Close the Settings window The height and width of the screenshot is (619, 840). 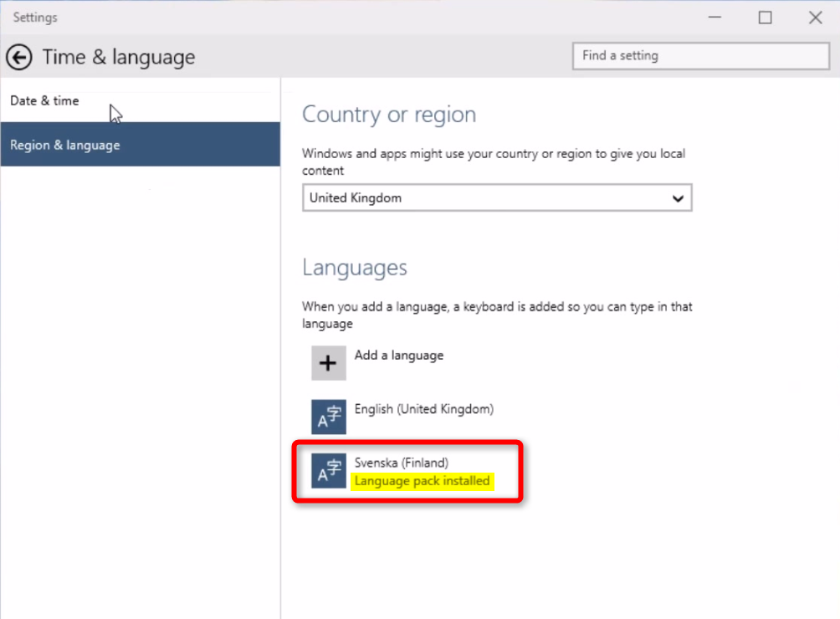point(816,18)
